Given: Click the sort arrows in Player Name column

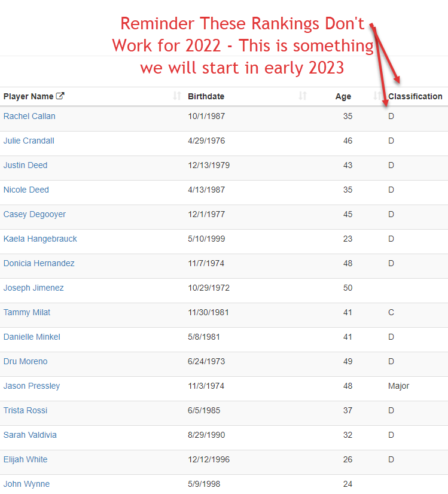Looking at the screenshot, I should pos(177,96).
